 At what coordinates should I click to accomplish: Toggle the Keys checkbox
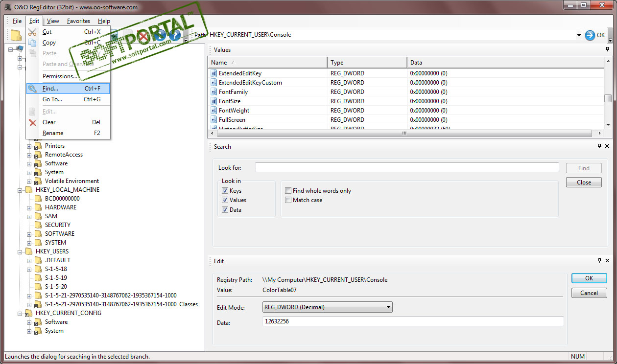tap(225, 191)
